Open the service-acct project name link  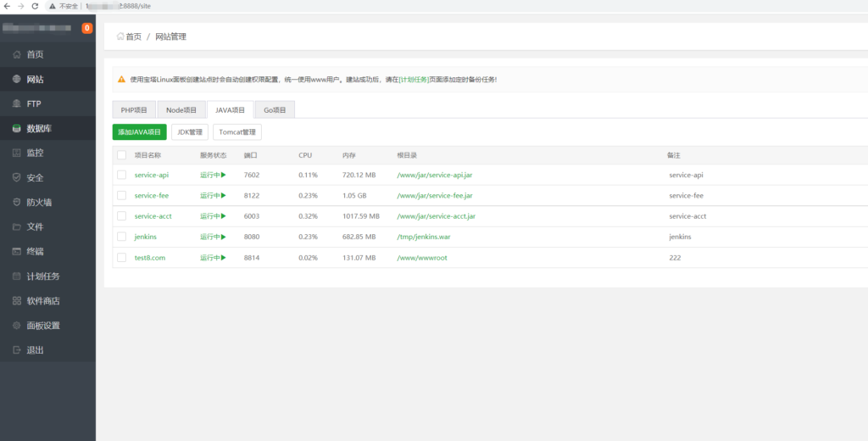(153, 216)
